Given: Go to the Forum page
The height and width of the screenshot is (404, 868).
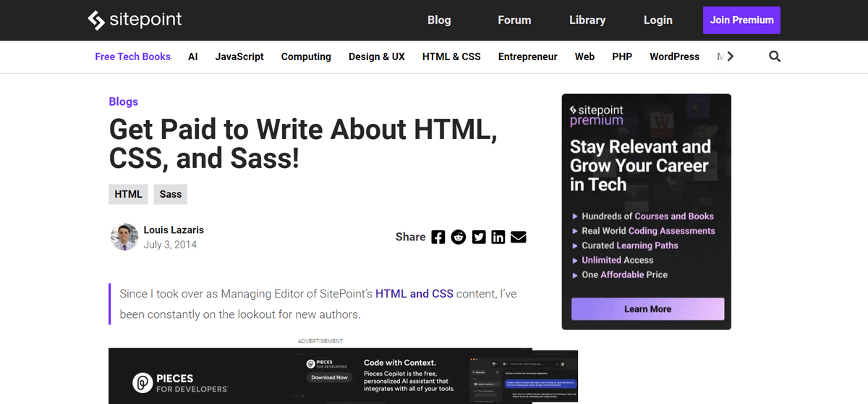Looking at the screenshot, I should click(514, 20).
